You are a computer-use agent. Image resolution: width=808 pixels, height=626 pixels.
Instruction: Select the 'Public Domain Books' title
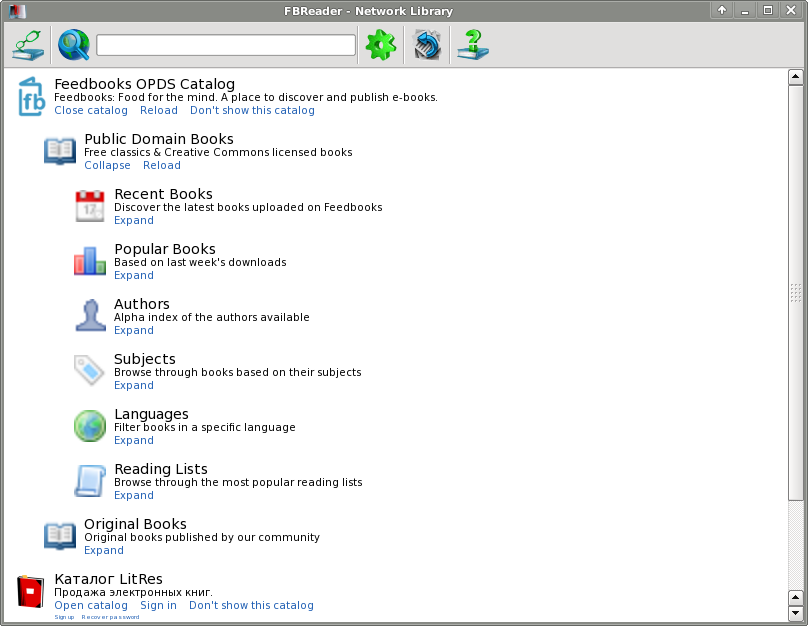pos(159,139)
